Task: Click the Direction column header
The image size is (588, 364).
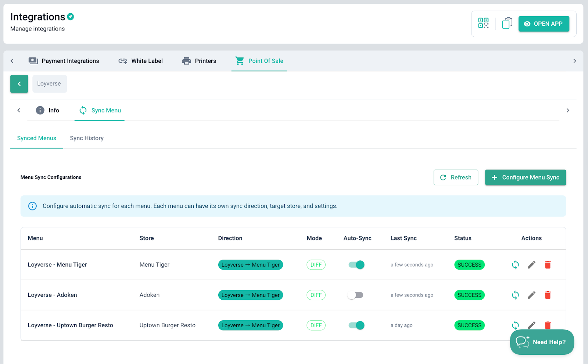Action: (x=230, y=238)
